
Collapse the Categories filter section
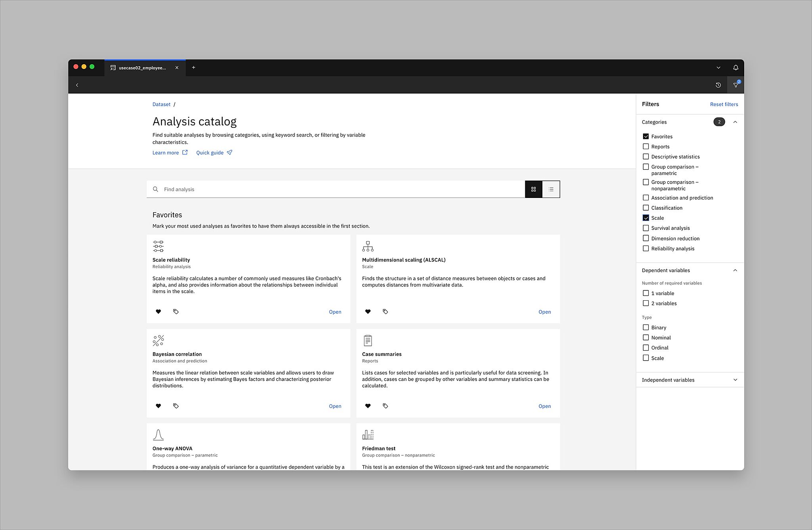coord(735,122)
